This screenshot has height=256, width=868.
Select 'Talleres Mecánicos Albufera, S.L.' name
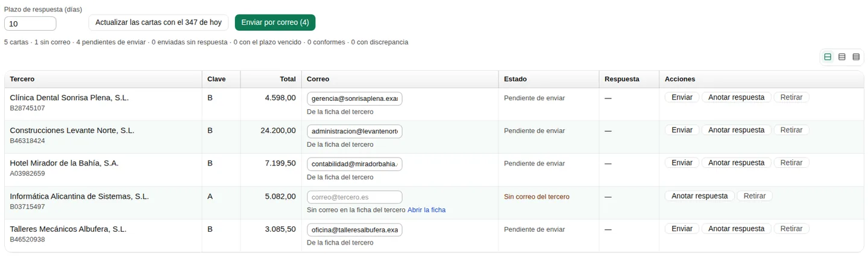coord(68,229)
